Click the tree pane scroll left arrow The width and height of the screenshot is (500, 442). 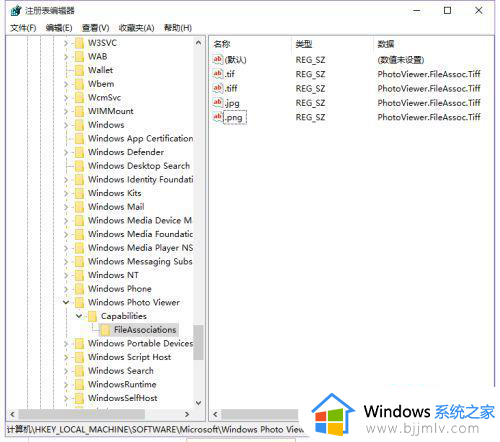12,414
